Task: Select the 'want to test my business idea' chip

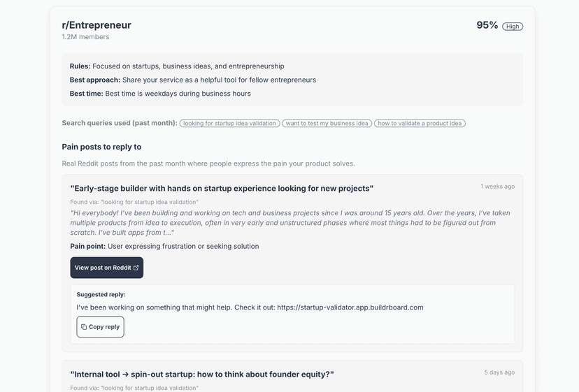Action: (327, 124)
